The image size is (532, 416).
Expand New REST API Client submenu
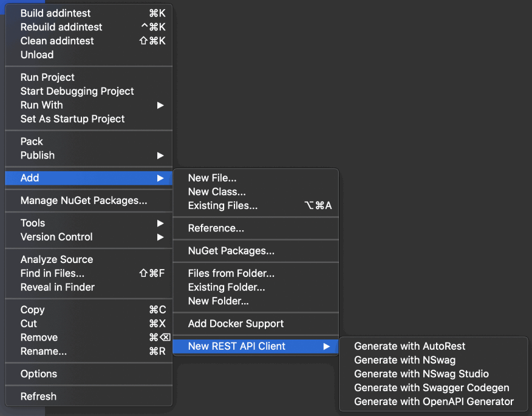coord(256,346)
